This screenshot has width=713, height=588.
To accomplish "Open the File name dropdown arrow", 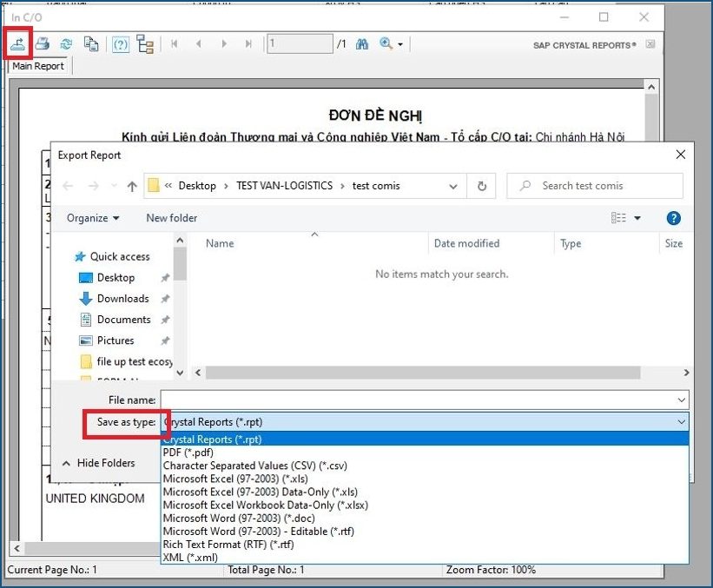I will click(681, 400).
